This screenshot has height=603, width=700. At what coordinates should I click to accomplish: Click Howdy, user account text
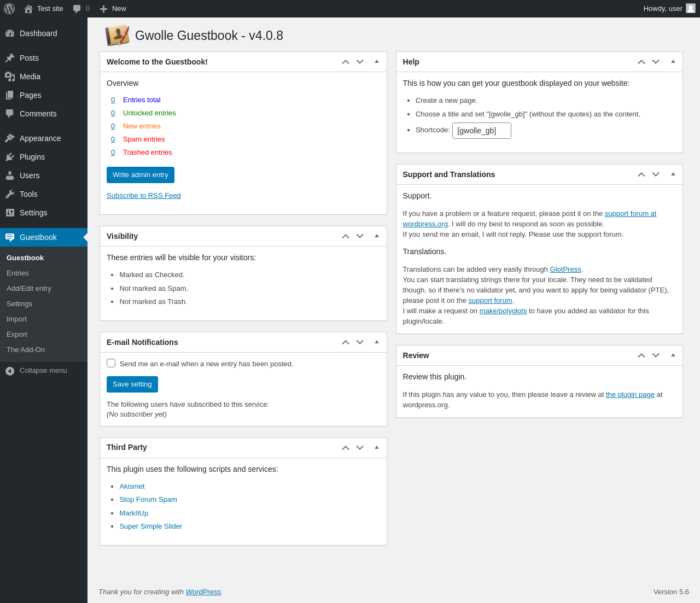pyautogui.click(x=663, y=9)
